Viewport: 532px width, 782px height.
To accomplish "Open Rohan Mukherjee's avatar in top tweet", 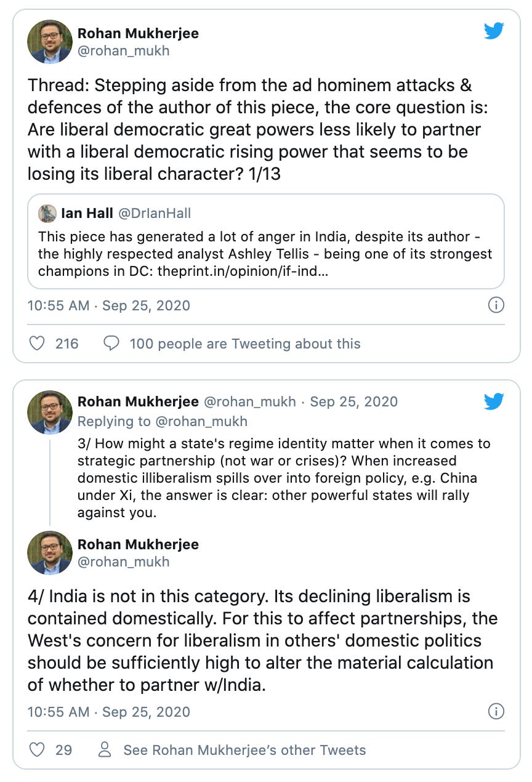I will [50, 41].
